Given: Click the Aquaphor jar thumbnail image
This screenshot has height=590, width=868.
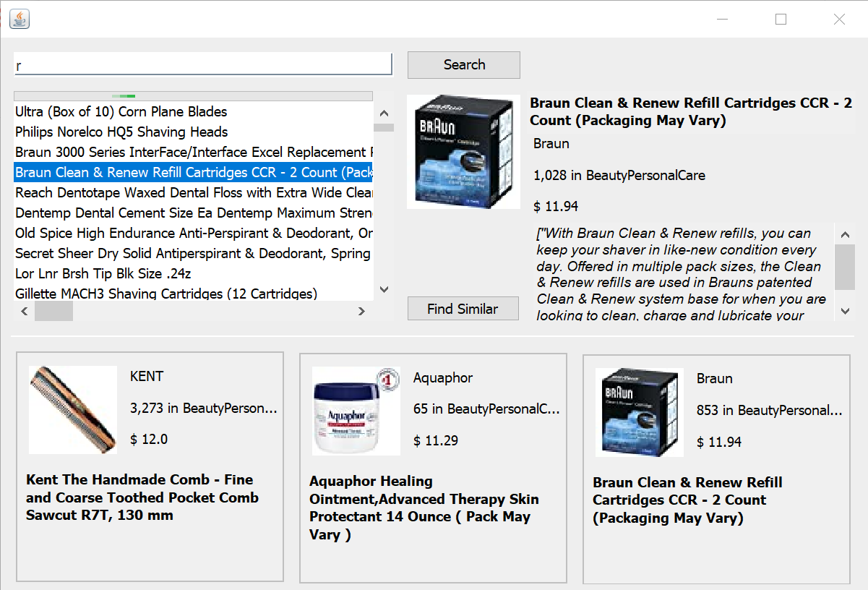Looking at the screenshot, I should (356, 411).
